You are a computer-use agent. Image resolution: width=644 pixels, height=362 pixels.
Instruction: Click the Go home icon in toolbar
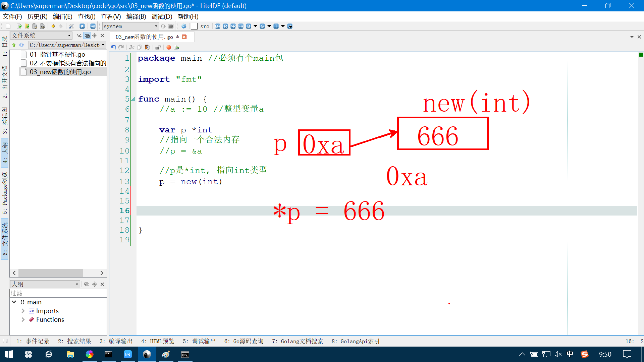pos(82,26)
